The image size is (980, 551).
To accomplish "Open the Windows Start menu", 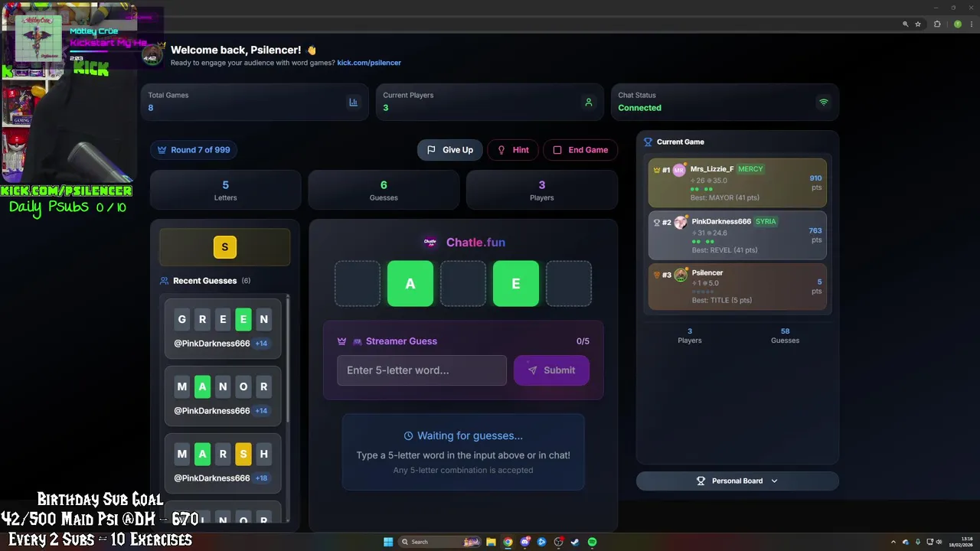I will pos(388,542).
